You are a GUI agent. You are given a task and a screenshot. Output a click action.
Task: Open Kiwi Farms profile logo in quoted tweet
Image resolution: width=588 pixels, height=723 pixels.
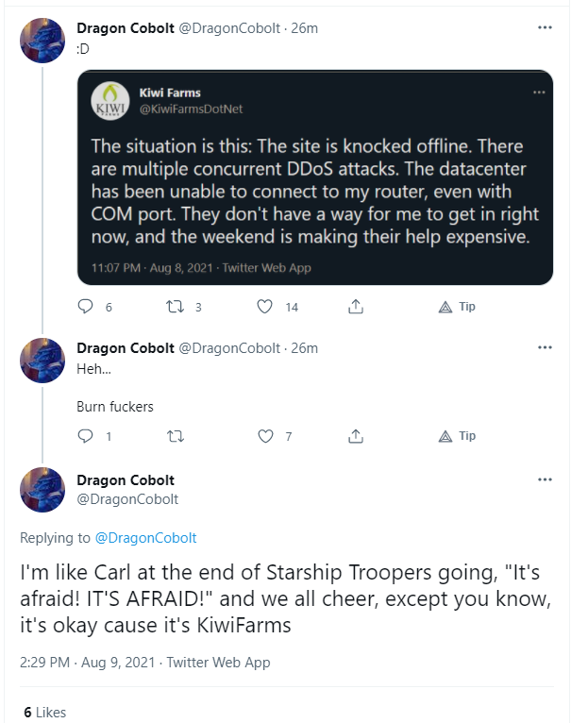point(109,101)
